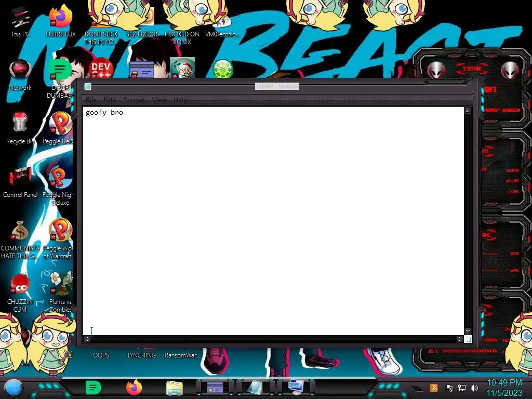
Task: Click the Notepad taskbar button
Action: (x=255, y=388)
